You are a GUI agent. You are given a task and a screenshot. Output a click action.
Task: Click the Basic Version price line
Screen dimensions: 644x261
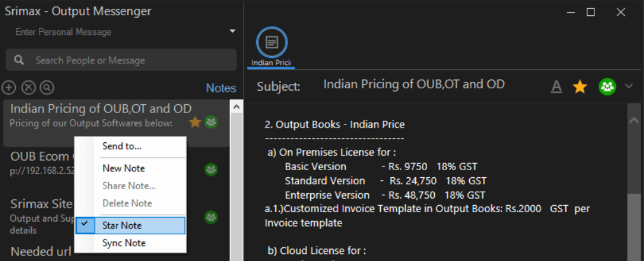click(381, 167)
